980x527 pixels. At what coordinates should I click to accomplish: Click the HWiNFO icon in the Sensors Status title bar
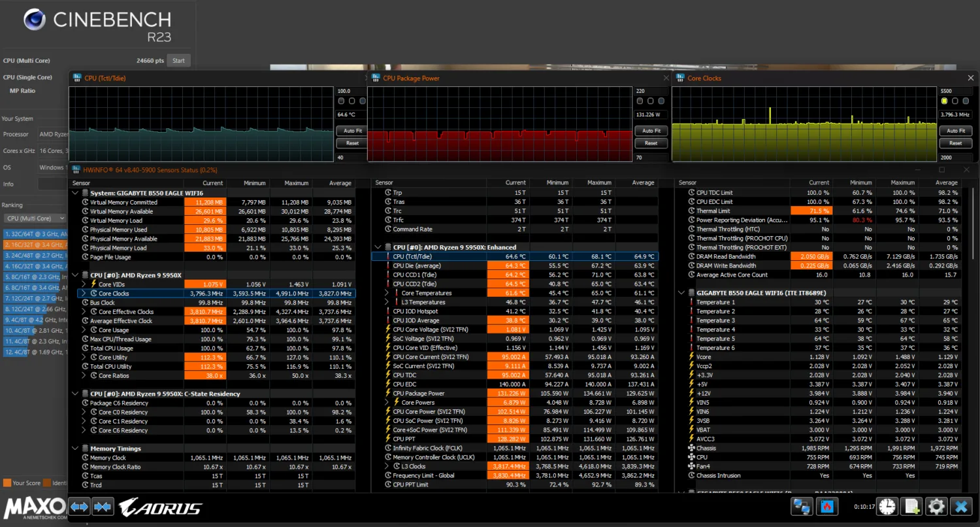coord(76,170)
